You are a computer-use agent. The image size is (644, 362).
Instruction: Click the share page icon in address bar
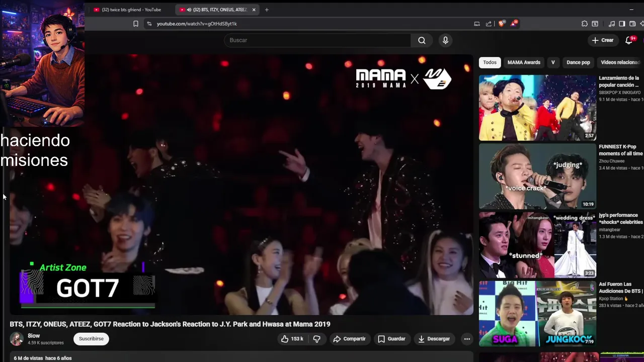(x=489, y=24)
